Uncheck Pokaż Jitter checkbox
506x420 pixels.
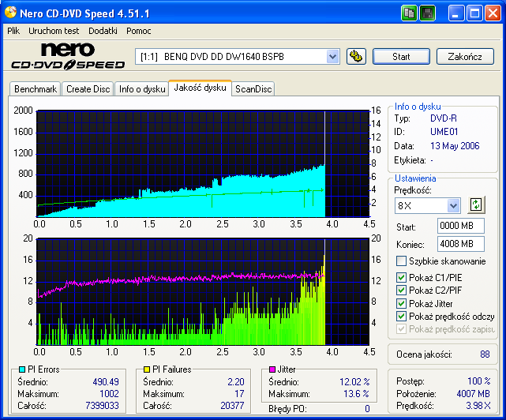(x=401, y=303)
